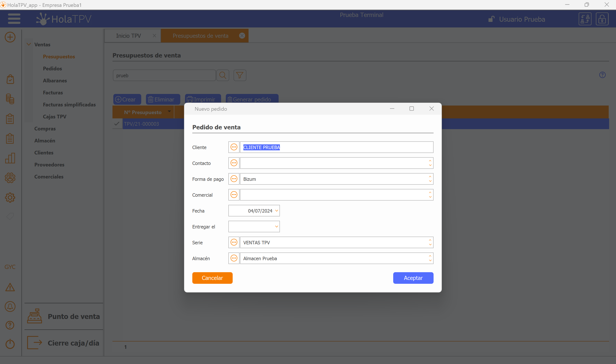Open the Almacén Almacen Prueba dropdown
This screenshot has height=364, width=616.
[430, 258]
